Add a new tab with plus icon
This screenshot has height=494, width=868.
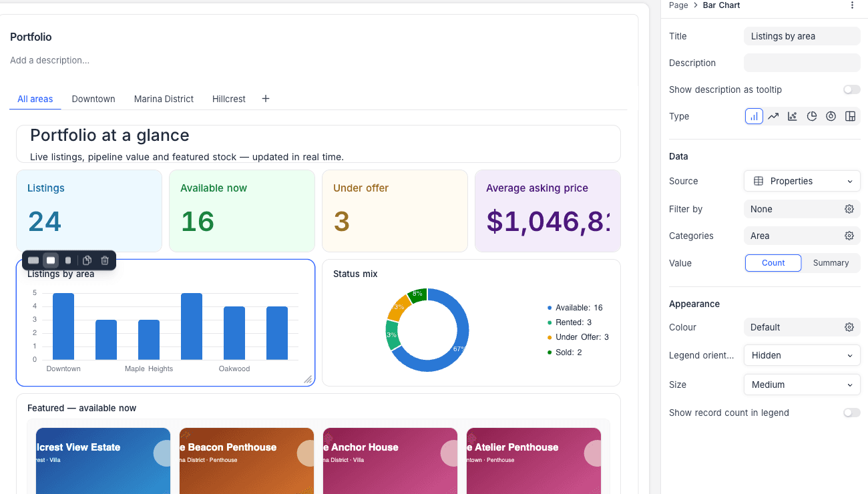pos(266,99)
